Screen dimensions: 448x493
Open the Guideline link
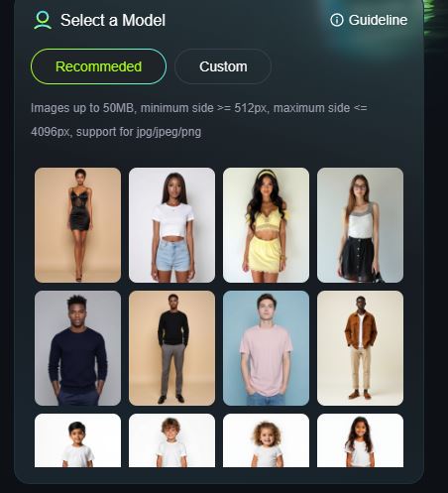[x=378, y=20]
